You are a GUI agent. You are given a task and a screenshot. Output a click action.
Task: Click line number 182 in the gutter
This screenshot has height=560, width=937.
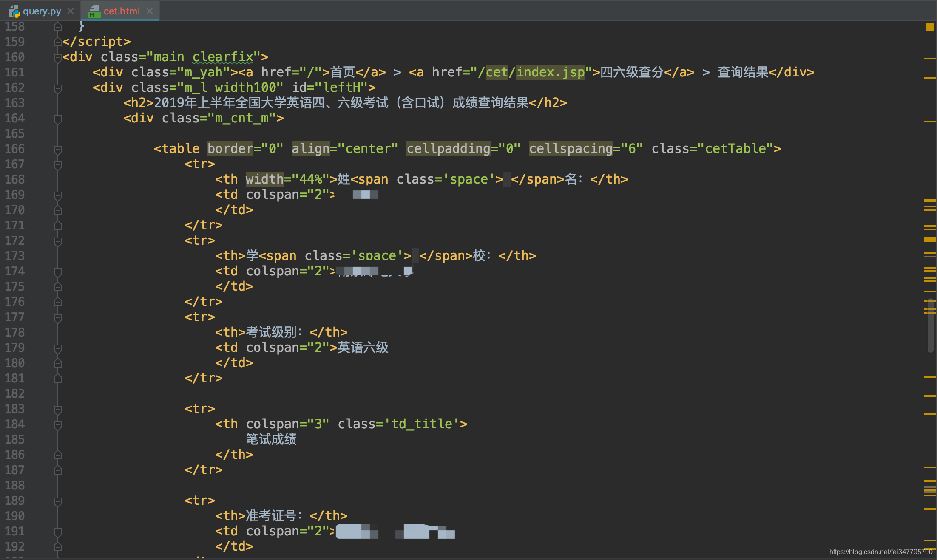[x=15, y=393]
